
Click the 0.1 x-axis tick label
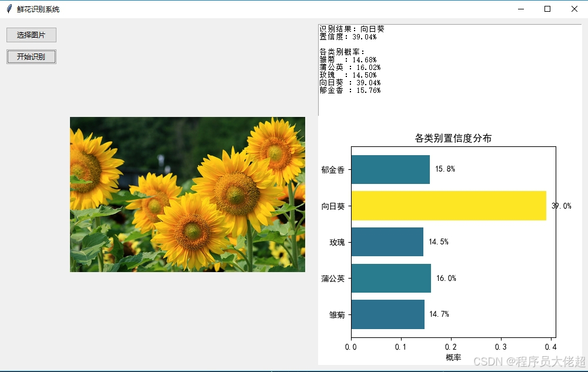(401, 347)
